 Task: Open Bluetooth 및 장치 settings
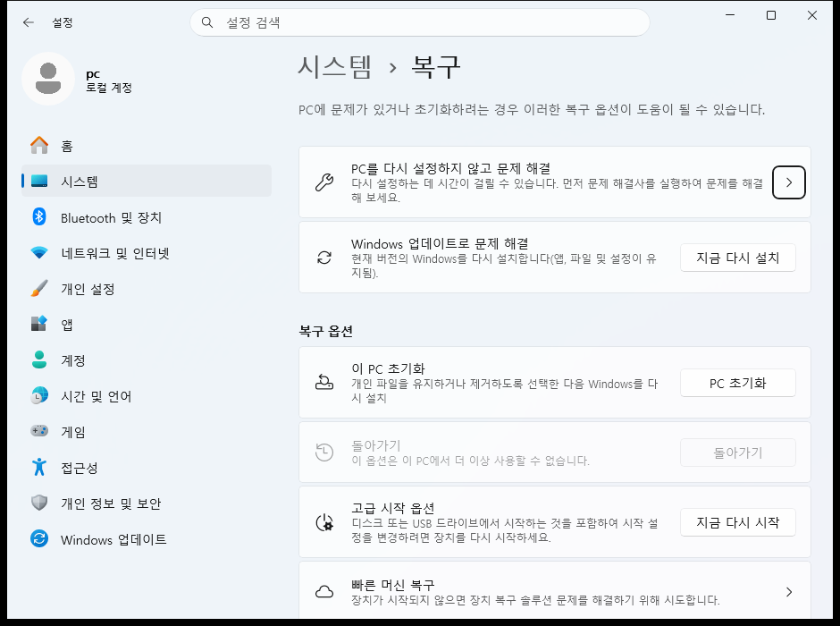(147, 217)
